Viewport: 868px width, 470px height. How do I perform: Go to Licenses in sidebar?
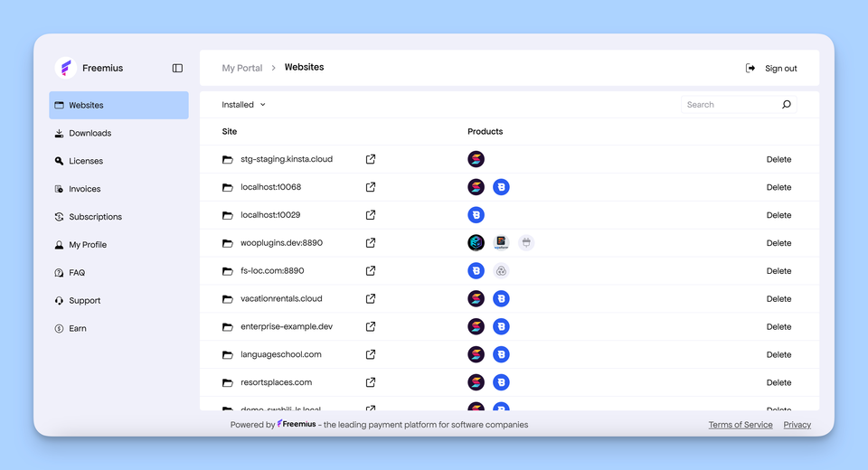pyautogui.click(x=86, y=161)
